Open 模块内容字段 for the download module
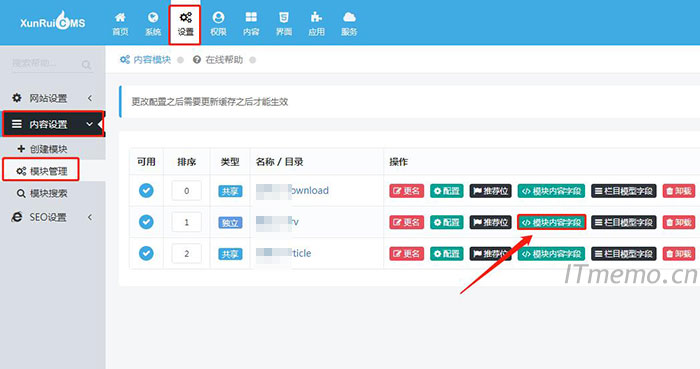This screenshot has height=369, width=700. coord(552,191)
